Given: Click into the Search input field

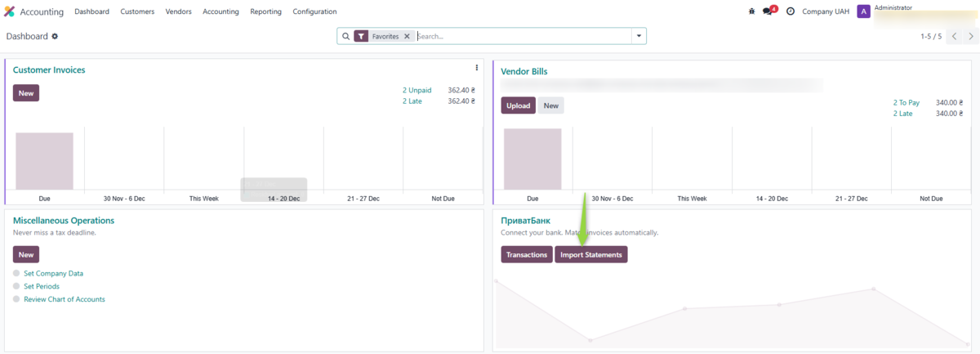Looking at the screenshot, I should point(523,37).
